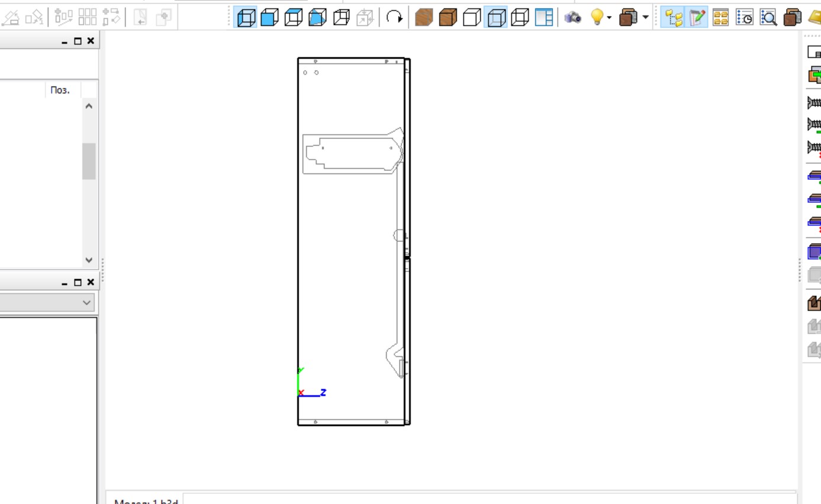Click the camera snapshot icon

(x=572, y=18)
